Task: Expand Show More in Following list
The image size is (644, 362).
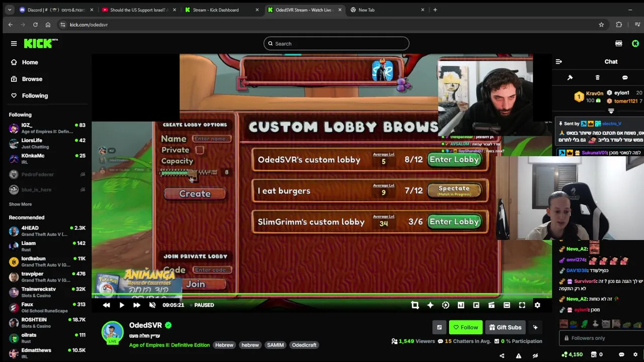Action: pyautogui.click(x=20, y=204)
